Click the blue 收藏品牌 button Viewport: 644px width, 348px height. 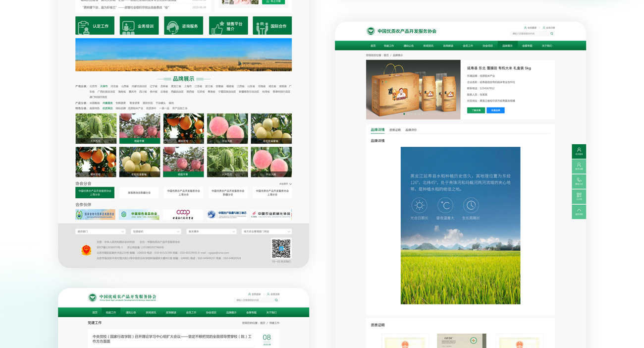click(x=495, y=111)
